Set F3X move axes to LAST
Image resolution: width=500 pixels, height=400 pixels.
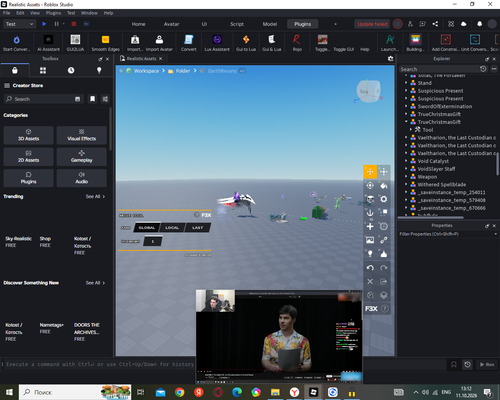coord(197,228)
